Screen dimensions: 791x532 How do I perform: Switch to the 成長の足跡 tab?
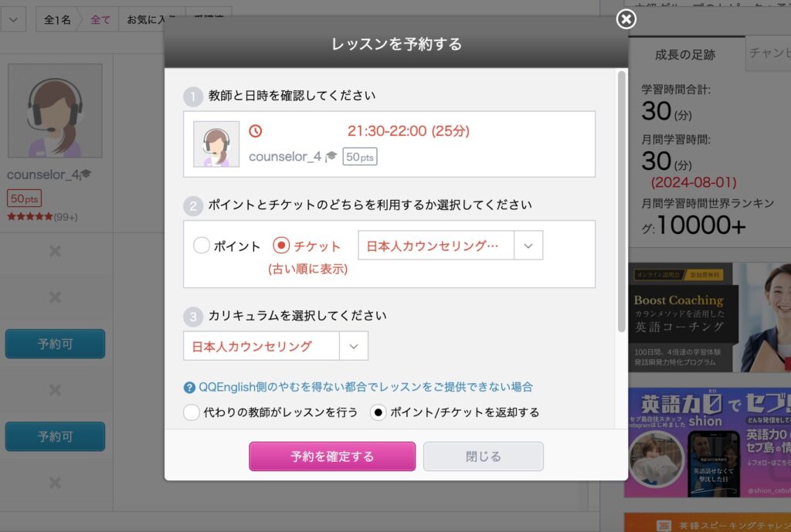click(x=684, y=55)
